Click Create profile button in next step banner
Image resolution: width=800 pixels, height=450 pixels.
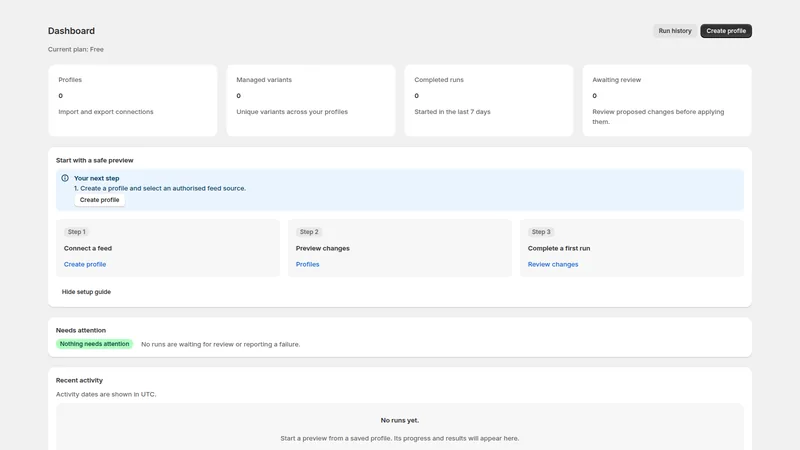(99, 200)
